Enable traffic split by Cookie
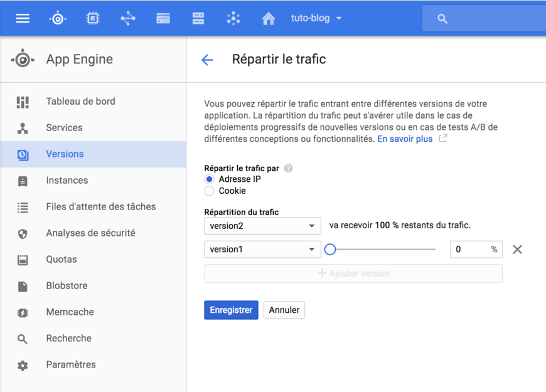This screenshot has width=546, height=392. 208,191
